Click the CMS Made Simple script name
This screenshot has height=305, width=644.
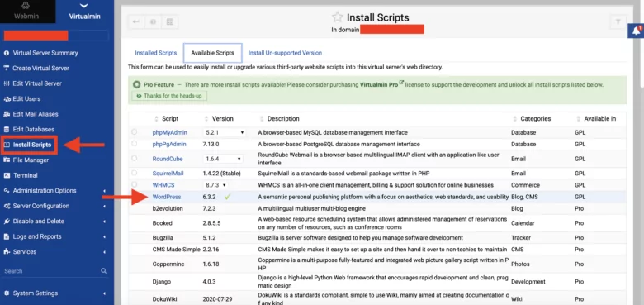point(176,250)
